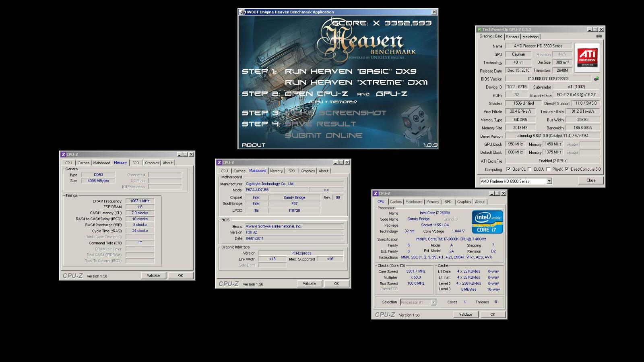Viewport: 644px width, 362px height.
Task: Click Validate in CPU-Z Memory window
Action: click(x=153, y=276)
